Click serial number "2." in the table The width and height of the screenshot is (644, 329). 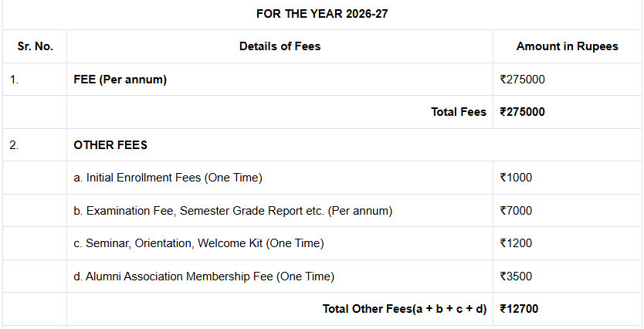14,144
